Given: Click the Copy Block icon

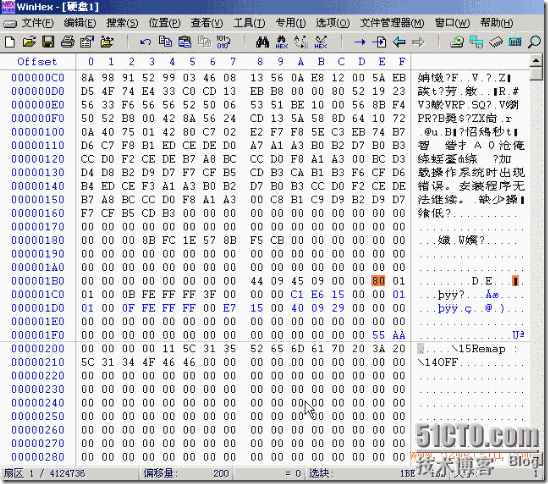Looking at the screenshot, I should 165,42.
